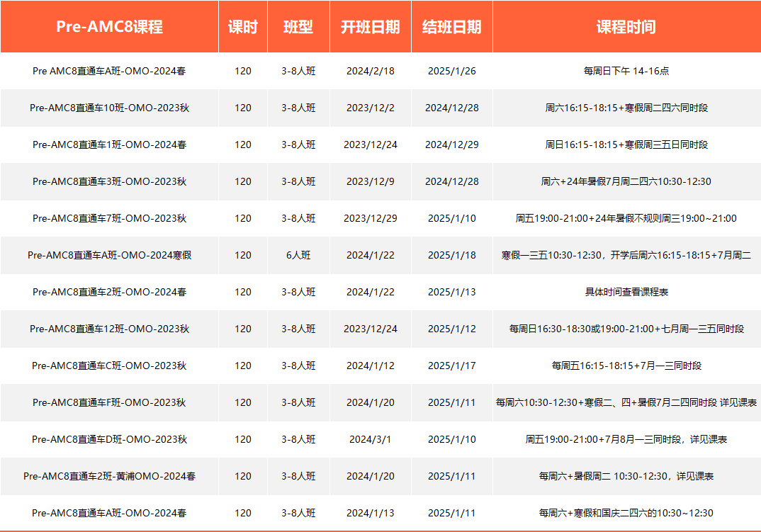Click the start date 2024/3/1 cell

(x=370, y=439)
